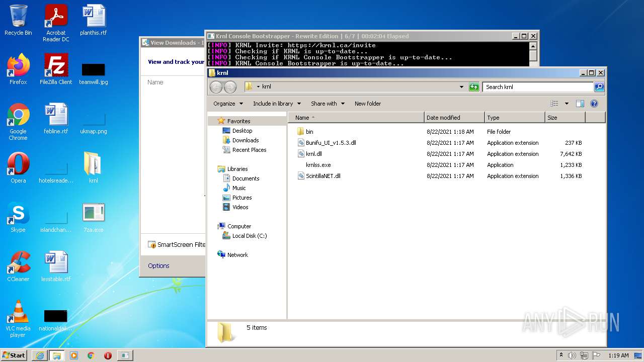Expand the address bar history dropdown
The width and height of the screenshot is (644, 362).
[x=461, y=87]
